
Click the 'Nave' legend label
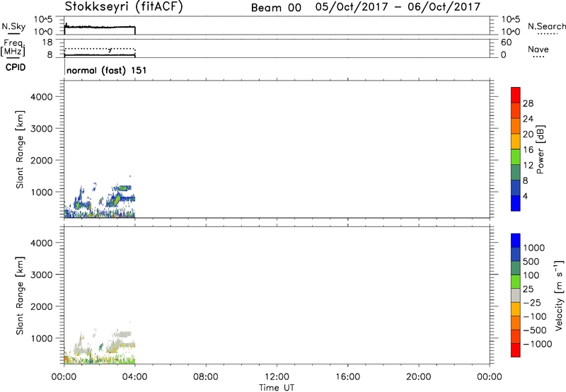538,50
